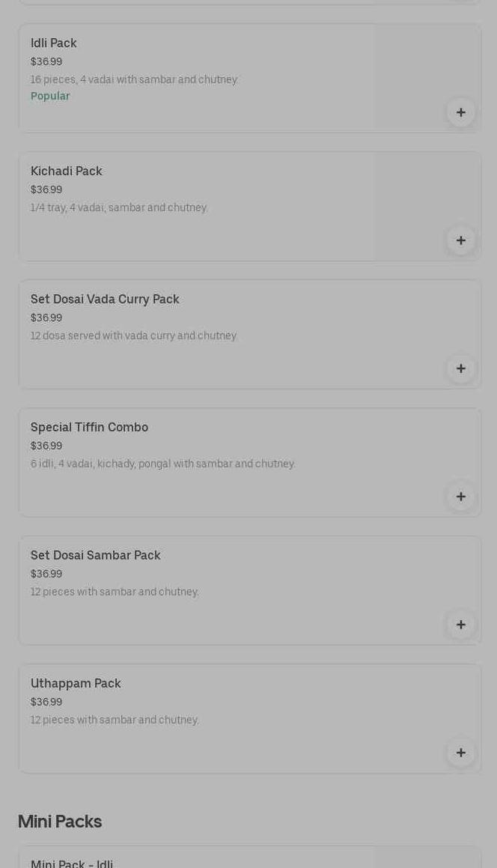Image resolution: width=497 pixels, height=868 pixels.
Task: Open the Idli Pack item title
Action: click(54, 43)
